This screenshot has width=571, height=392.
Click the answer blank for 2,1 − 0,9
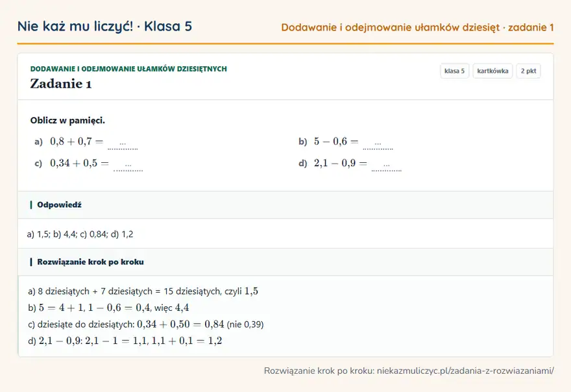point(386,166)
